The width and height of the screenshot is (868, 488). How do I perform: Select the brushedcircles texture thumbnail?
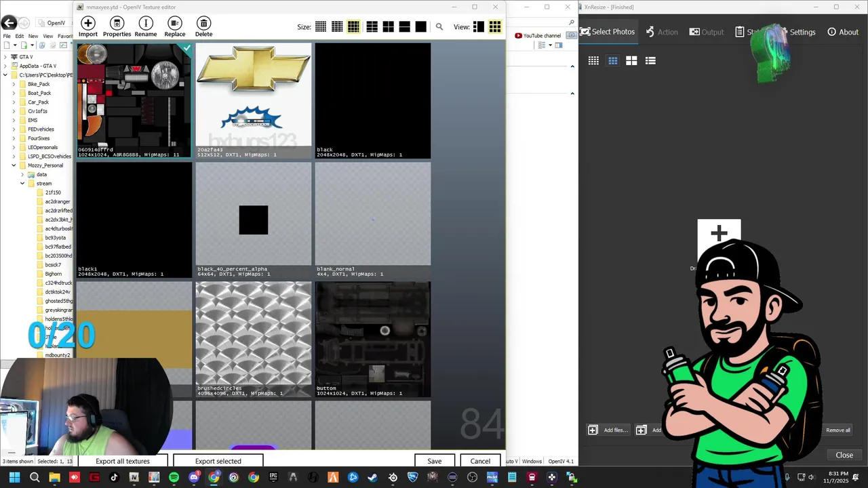tap(254, 339)
